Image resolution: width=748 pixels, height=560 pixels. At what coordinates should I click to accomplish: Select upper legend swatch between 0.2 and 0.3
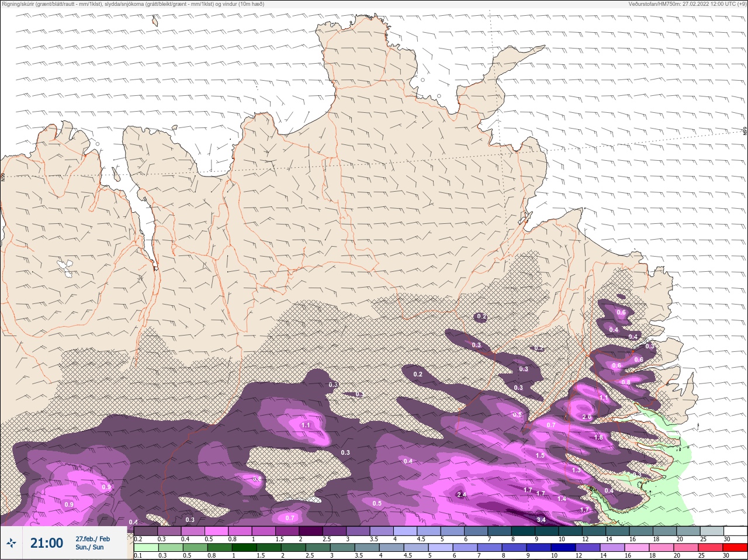pyautogui.click(x=146, y=531)
